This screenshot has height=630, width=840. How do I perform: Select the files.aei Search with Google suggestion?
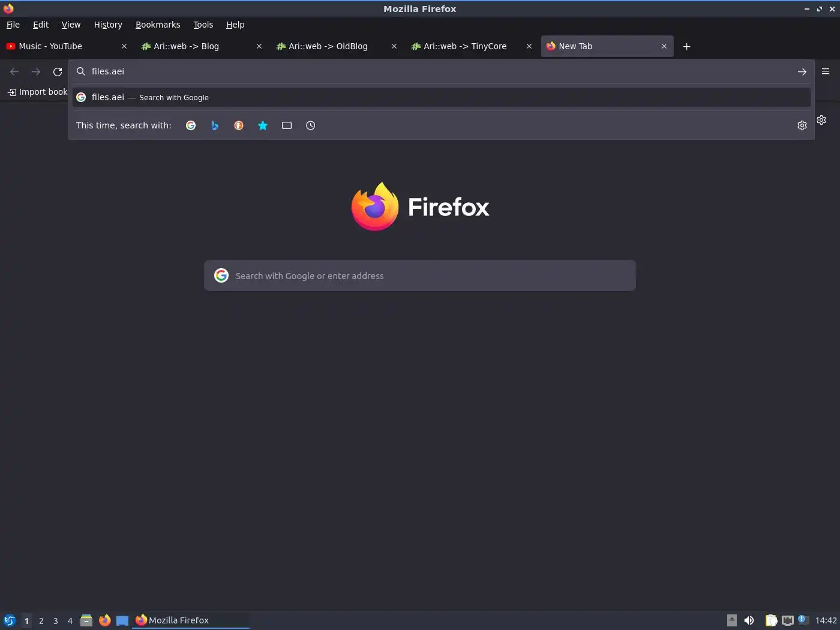click(x=442, y=97)
